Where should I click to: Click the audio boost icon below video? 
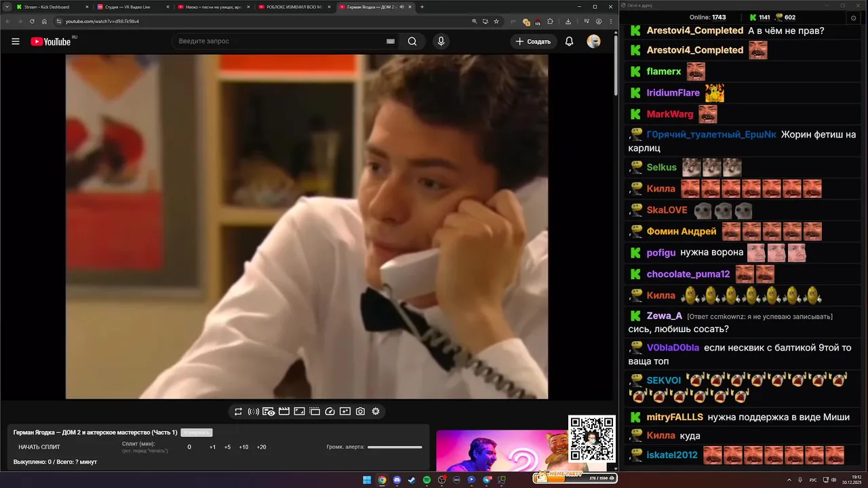coord(254,411)
